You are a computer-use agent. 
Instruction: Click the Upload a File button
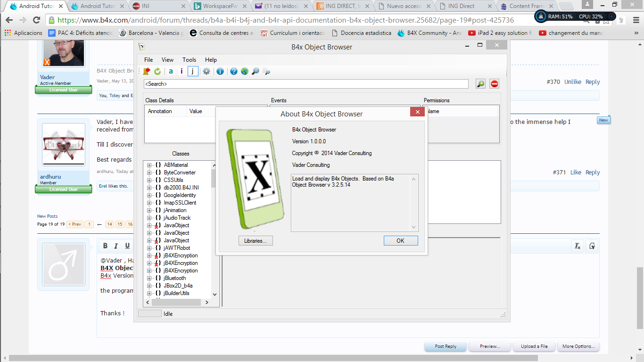click(534, 346)
